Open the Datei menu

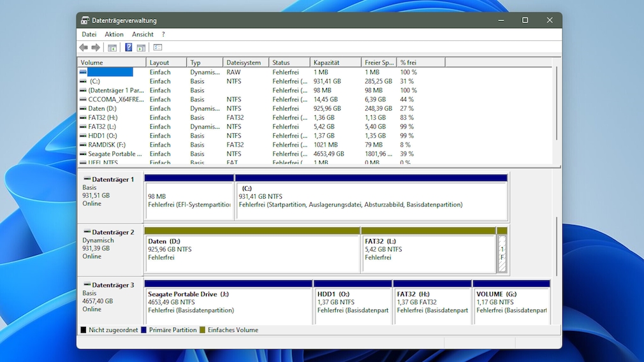pyautogui.click(x=89, y=34)
